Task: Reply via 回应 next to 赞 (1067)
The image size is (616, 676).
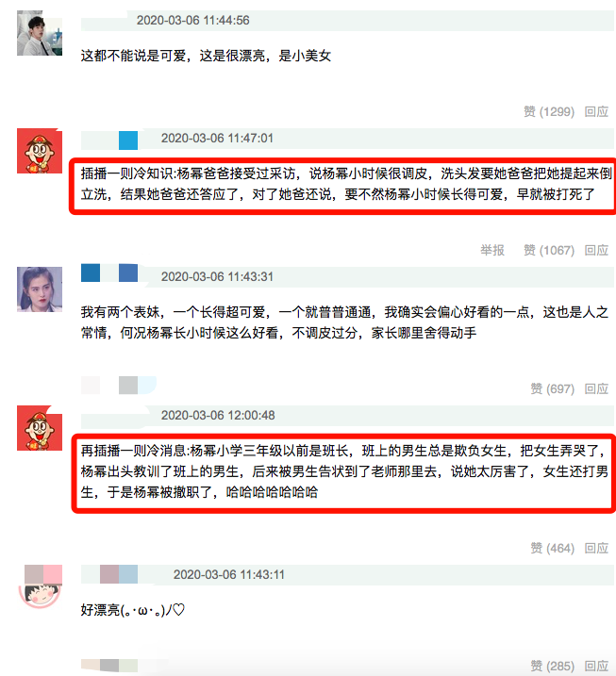Action: pos(596,250)
